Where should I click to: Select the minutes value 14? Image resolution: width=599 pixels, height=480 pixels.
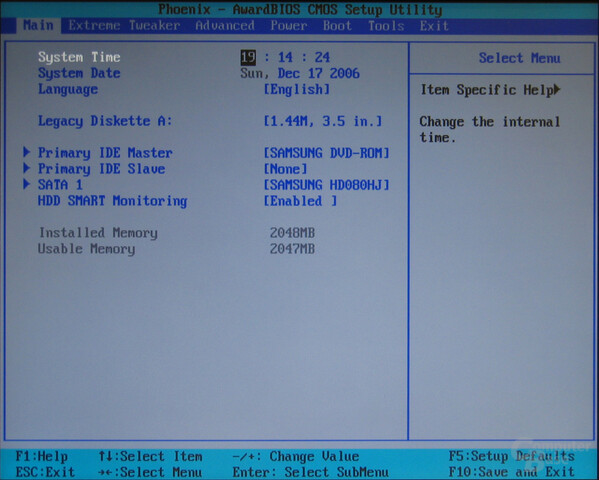(x=285, y=57)
